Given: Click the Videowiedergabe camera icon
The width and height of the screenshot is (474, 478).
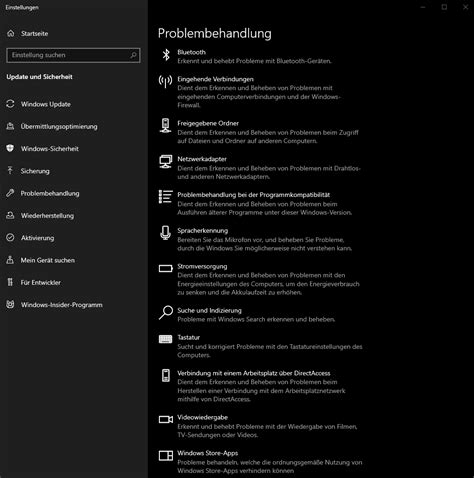Looking at the screenshot, I should pyautogui.click(x=166, y=419).
